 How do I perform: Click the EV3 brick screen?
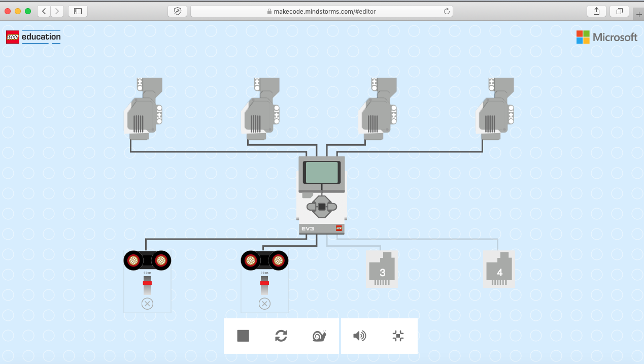pyautogui.click(x=322, y=173)
